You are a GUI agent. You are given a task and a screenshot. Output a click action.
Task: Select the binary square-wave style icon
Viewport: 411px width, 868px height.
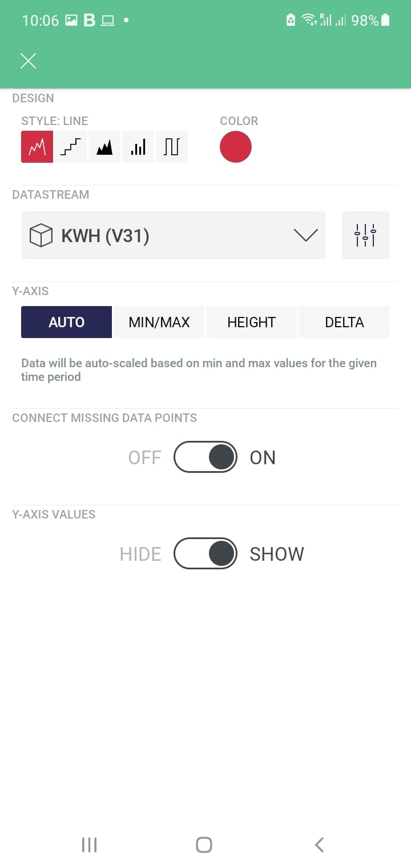[x=171, y=147]
